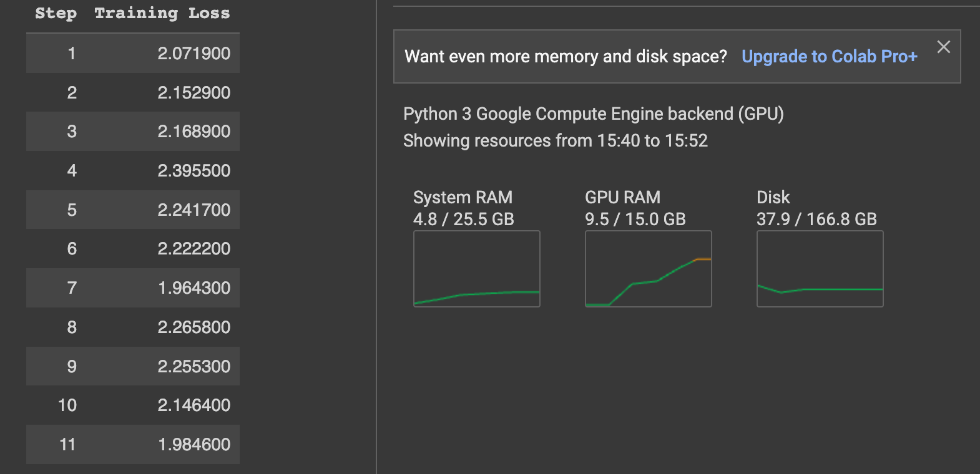This screenshot has height=474, width=980.
Task: Click the Training Loss column header
Action: (x=162, y=14)
